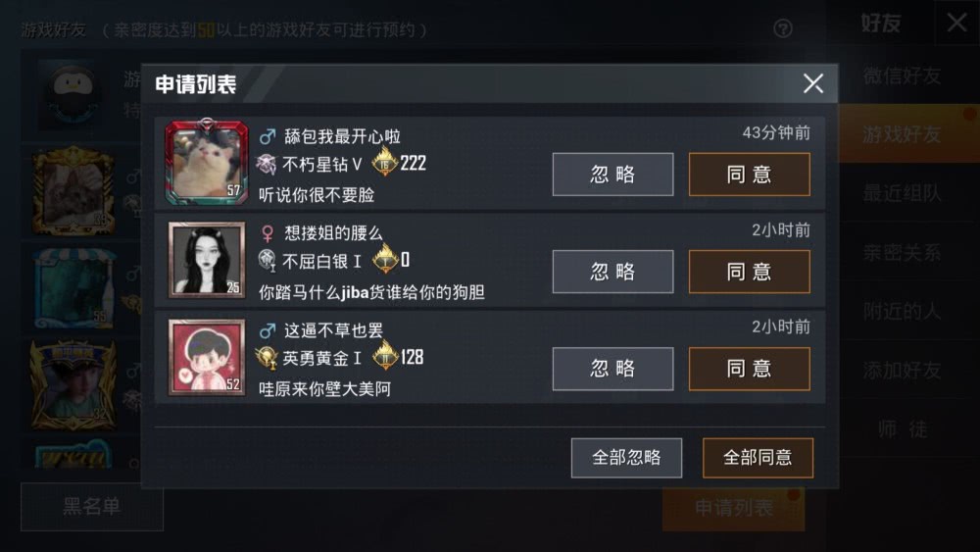Viewport: 980px width, 552px height.
Task: Click 全部同意 to accept all requests
Action: coord(758,458)
